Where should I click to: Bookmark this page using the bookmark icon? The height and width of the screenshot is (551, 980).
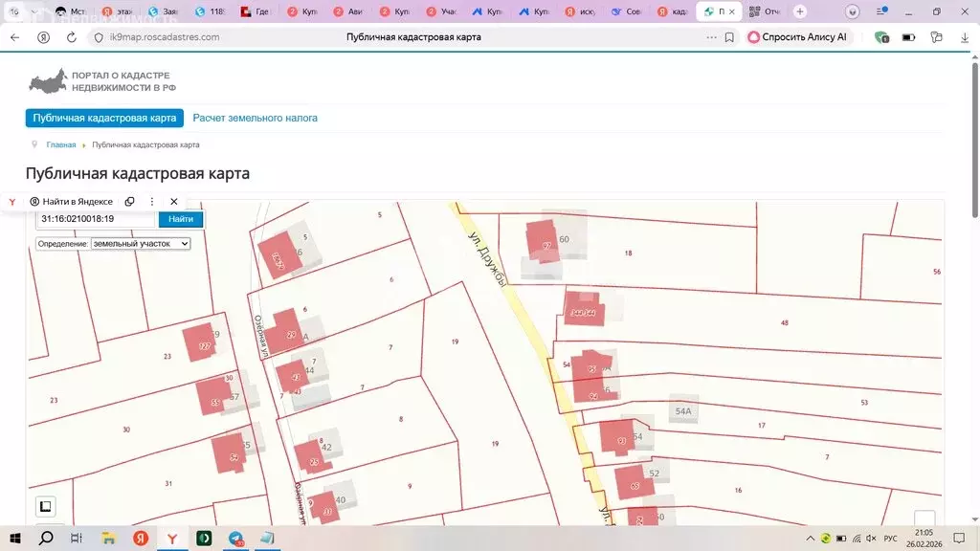coord(729,37)
